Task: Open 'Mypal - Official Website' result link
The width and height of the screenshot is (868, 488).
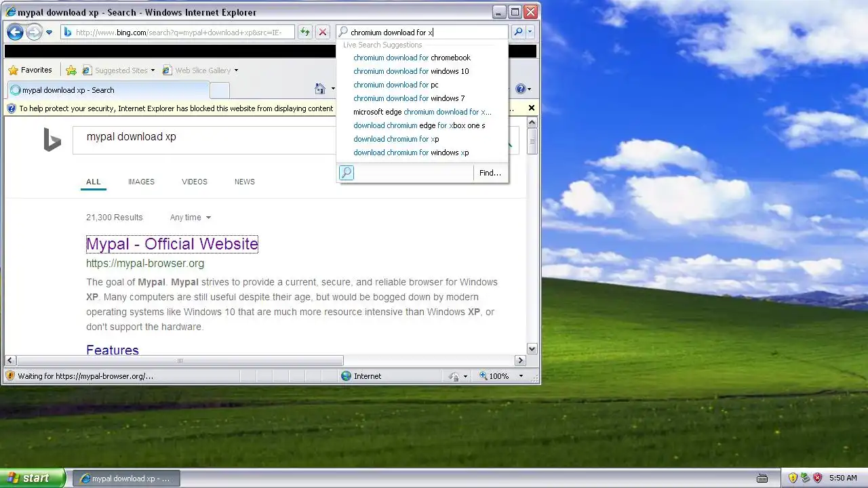Action: coord(172,244)
